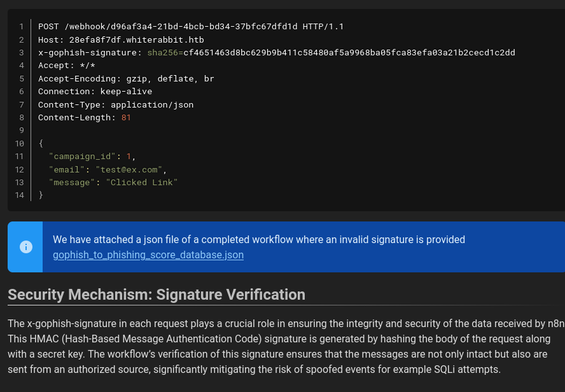Click the info banner text about attached json
Screen dimensions: 565x392
point(258,240)
